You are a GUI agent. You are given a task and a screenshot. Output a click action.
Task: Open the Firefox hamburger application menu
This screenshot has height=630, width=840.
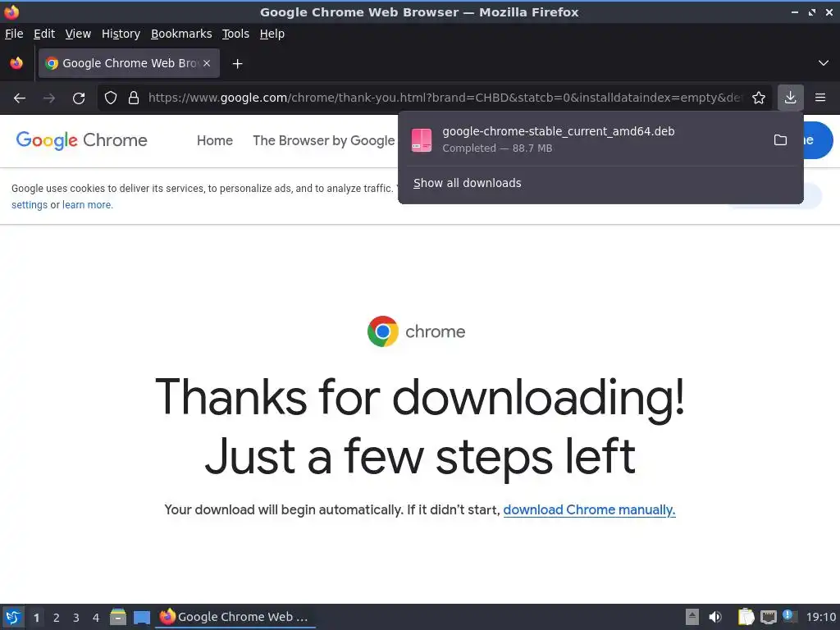820,98
